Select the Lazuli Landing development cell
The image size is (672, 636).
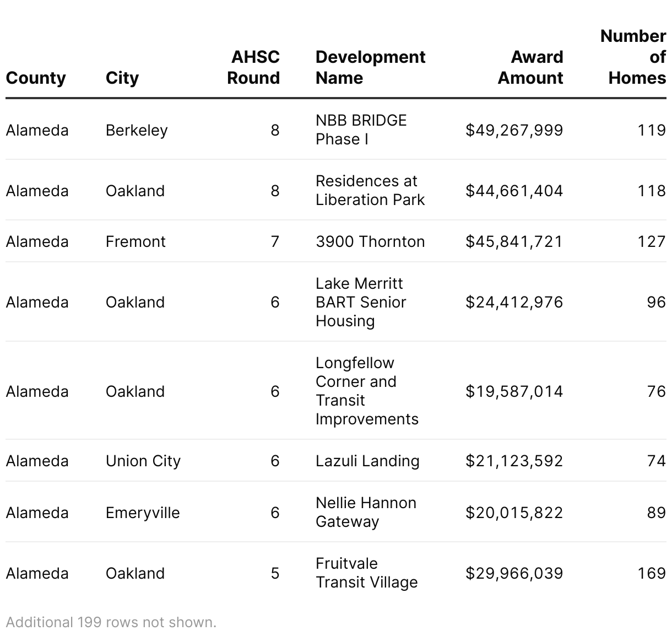(367, 461)
